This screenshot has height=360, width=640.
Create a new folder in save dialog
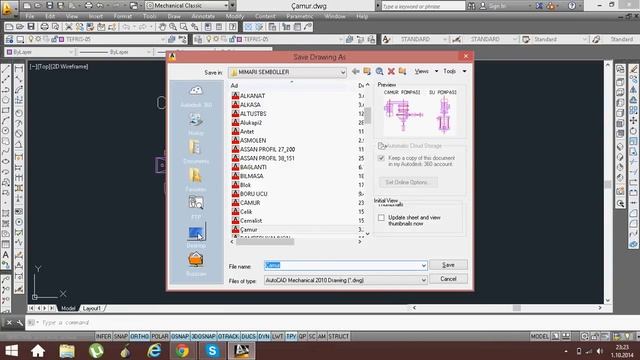point(402,71)
